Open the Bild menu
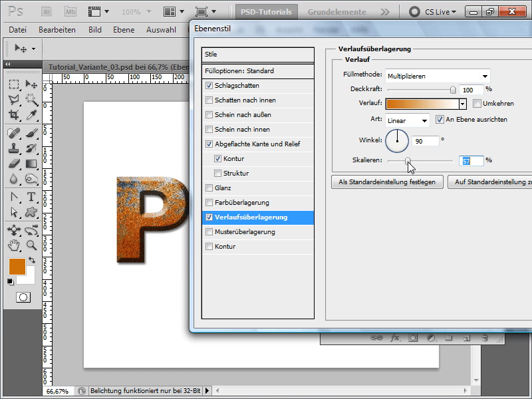The image size is (532, 399). [x=95, y=30]
